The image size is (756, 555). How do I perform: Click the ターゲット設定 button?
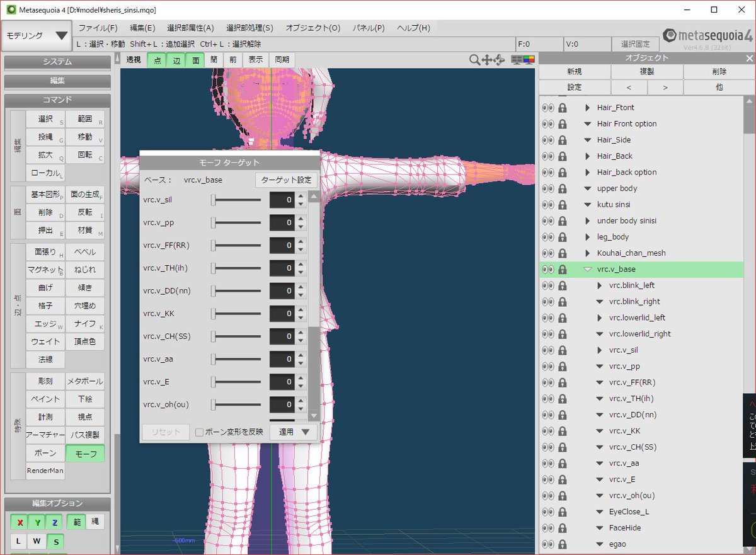(286, 180)
